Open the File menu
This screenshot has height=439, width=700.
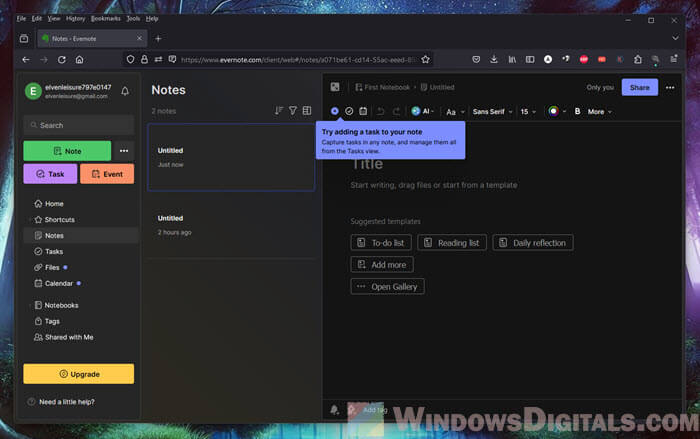coord(21,19)
